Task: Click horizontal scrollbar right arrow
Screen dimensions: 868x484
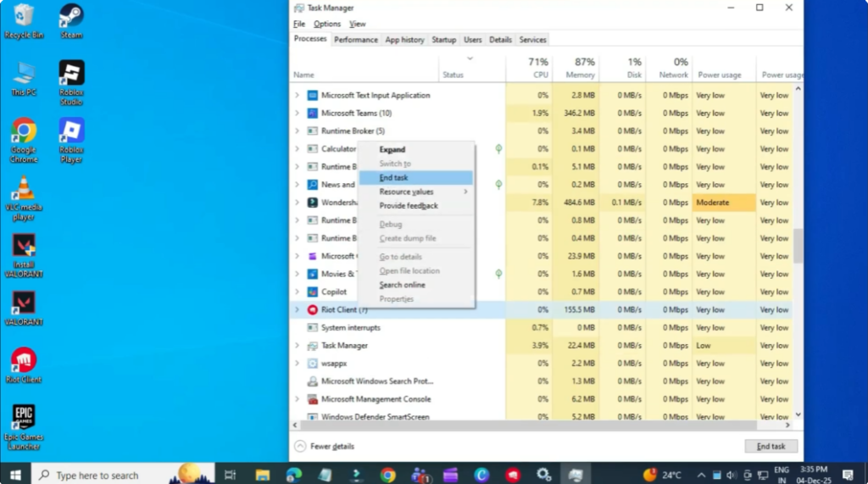Action: (x=787, y=426)
